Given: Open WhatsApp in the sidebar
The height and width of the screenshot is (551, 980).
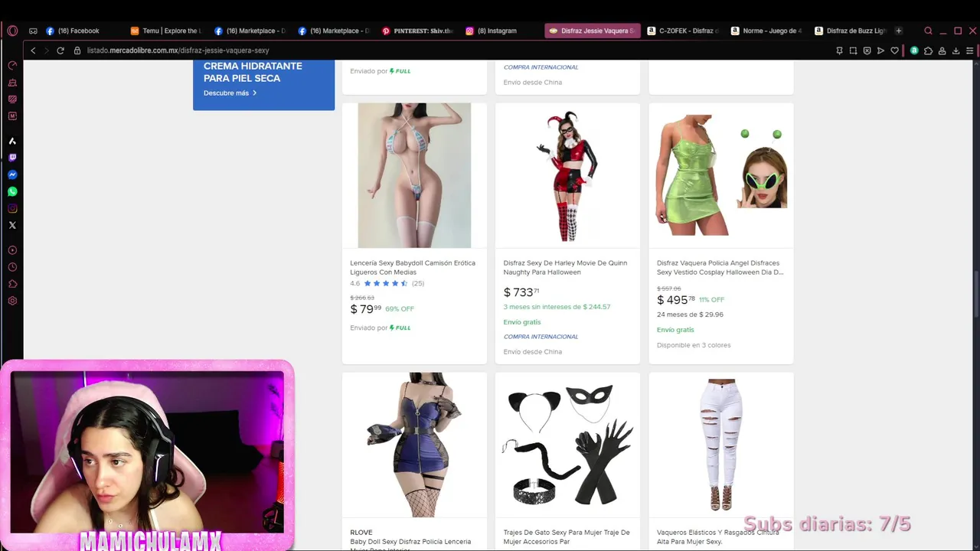Looking at the screenshot, I should pos(12,191).
